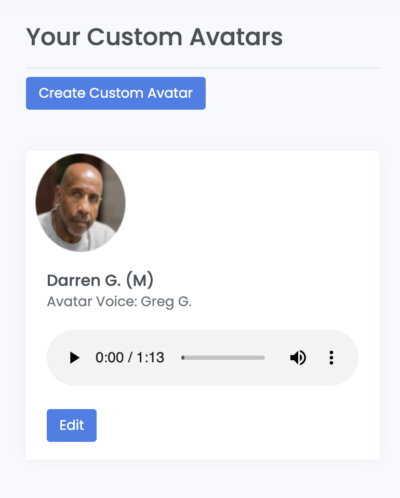Click the Avatar Voice: Greg G. label
This screenshot has width=400, height=498.
pyautogui.click(x=119, y=302)
